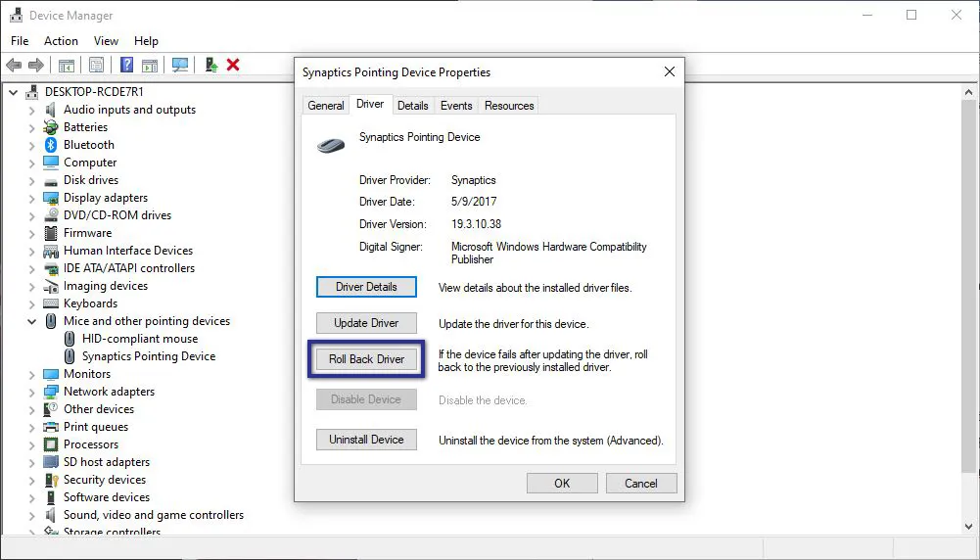Select the Software devices tree entry

(x=107, y=497)
